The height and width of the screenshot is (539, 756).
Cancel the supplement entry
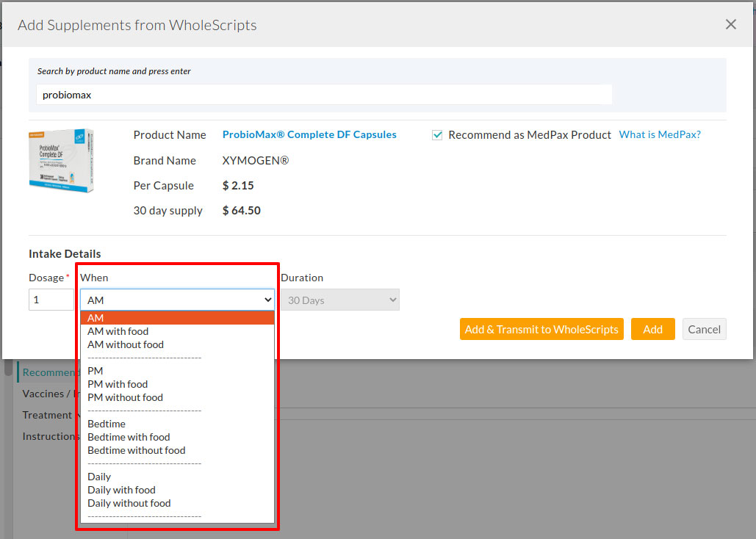point(704,329)
